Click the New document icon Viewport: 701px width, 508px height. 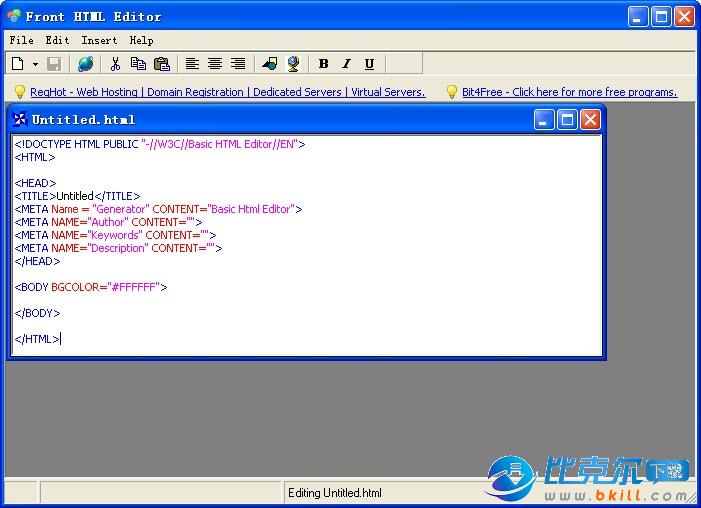tap(17, 64)
